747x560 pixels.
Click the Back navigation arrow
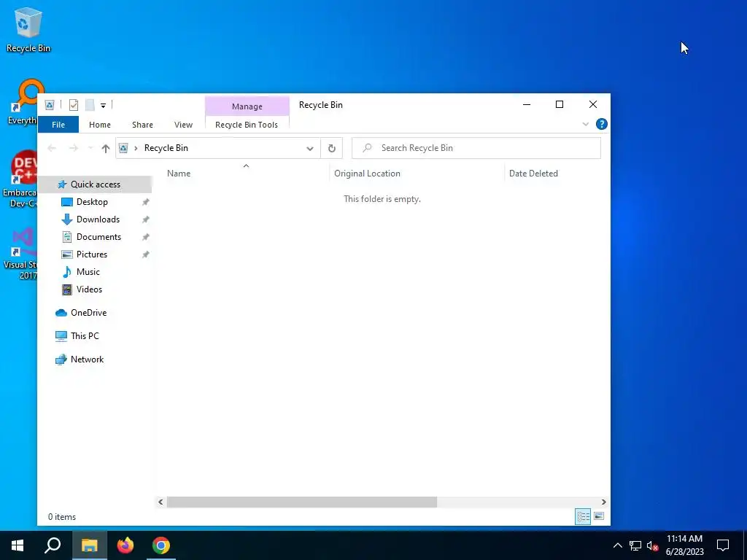point(52,148)
